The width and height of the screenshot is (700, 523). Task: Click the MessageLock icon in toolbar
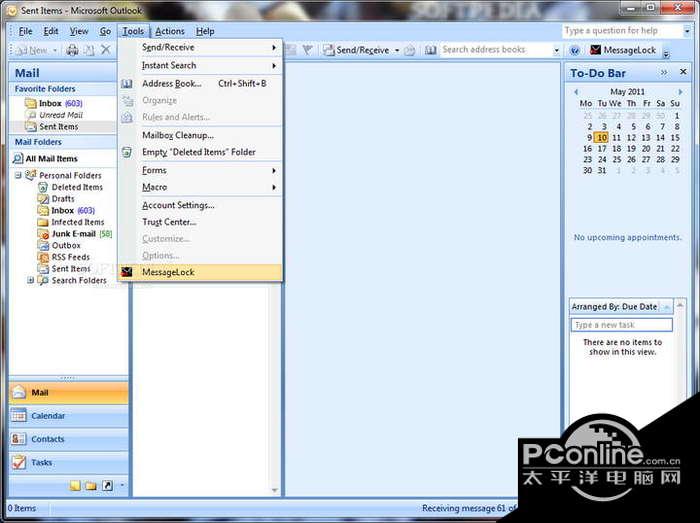click(x=595, y=50)
